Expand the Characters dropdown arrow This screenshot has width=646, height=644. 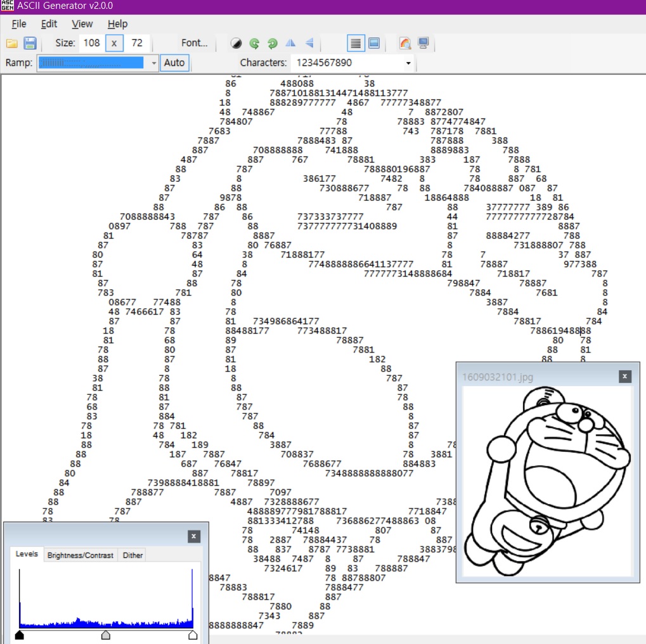pos(408,63)
